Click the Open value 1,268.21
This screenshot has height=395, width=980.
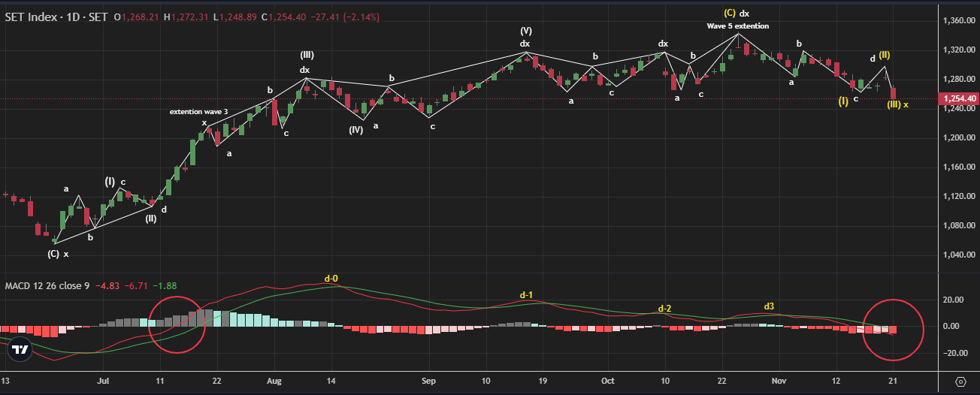pos(138,17)
